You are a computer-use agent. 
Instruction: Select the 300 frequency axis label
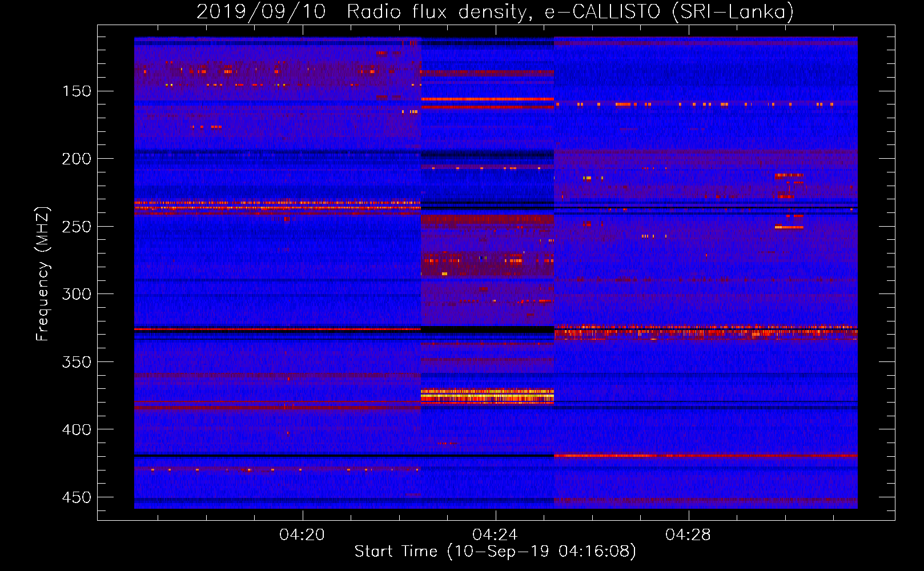[x=77, y=294]
